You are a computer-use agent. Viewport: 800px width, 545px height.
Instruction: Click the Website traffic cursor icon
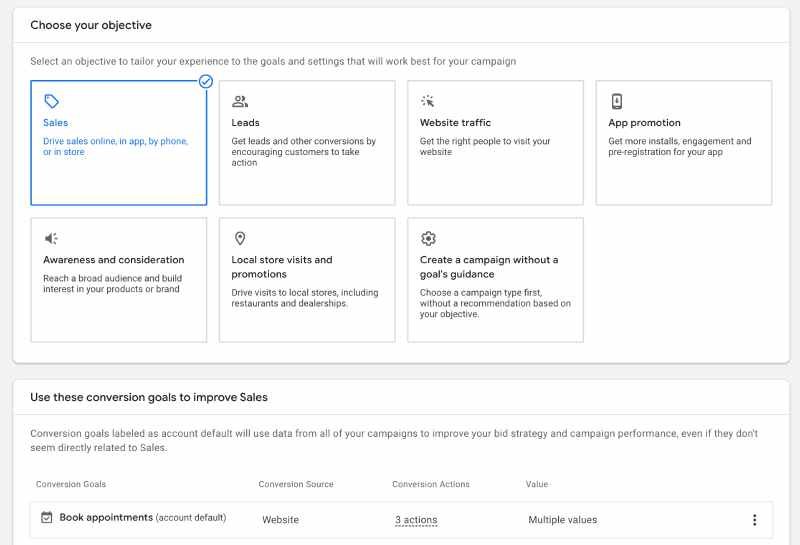428,101
